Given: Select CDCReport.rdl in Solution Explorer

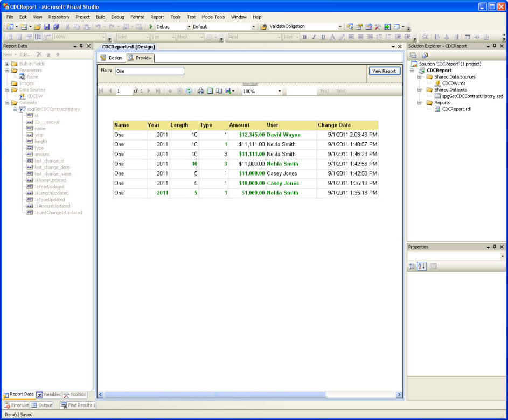Looking at the screenshot, I should [x=456, y=109].
